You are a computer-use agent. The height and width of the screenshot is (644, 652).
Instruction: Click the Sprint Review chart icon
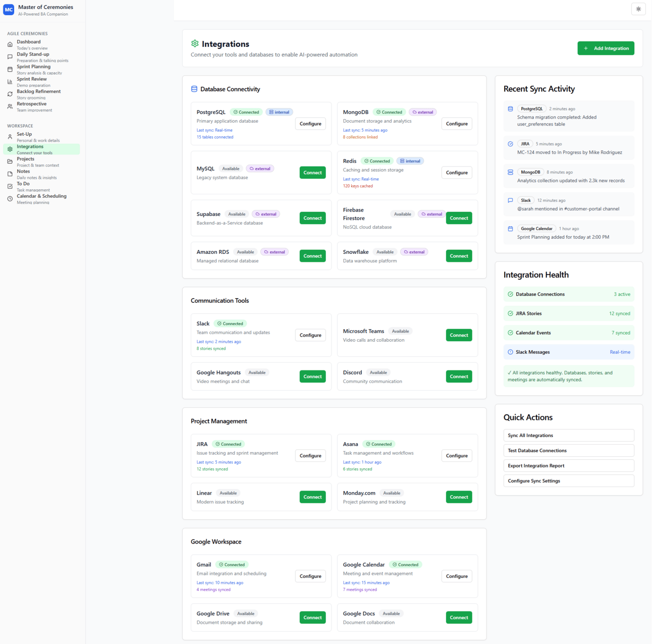coord(10,82)
